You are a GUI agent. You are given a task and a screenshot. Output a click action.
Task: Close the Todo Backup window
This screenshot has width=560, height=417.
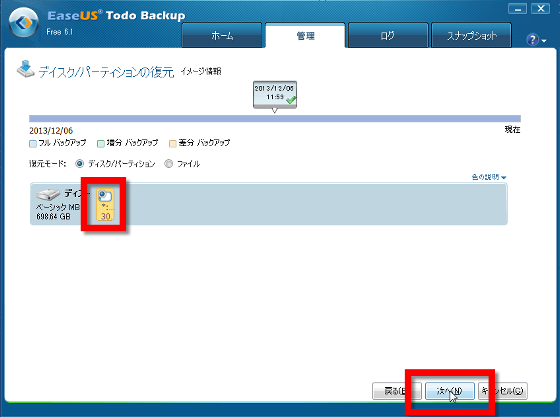tap(541, 9)
